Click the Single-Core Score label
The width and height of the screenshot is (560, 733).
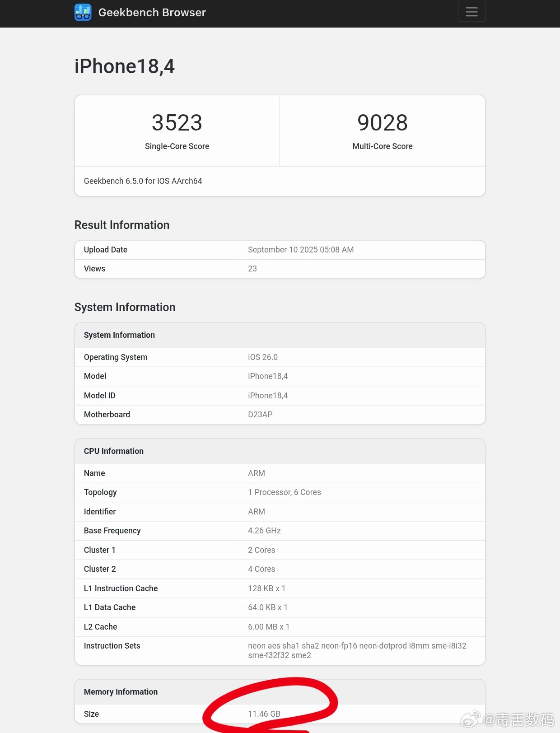tap(177, 146)
